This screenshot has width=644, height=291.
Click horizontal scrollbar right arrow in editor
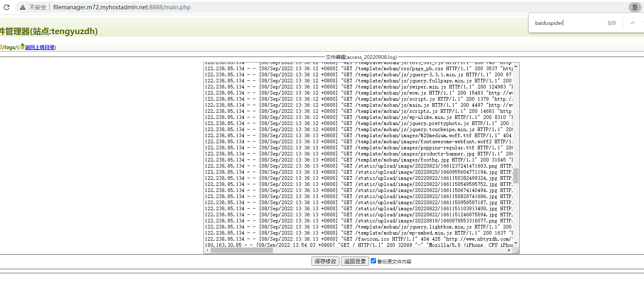(509, 250)
